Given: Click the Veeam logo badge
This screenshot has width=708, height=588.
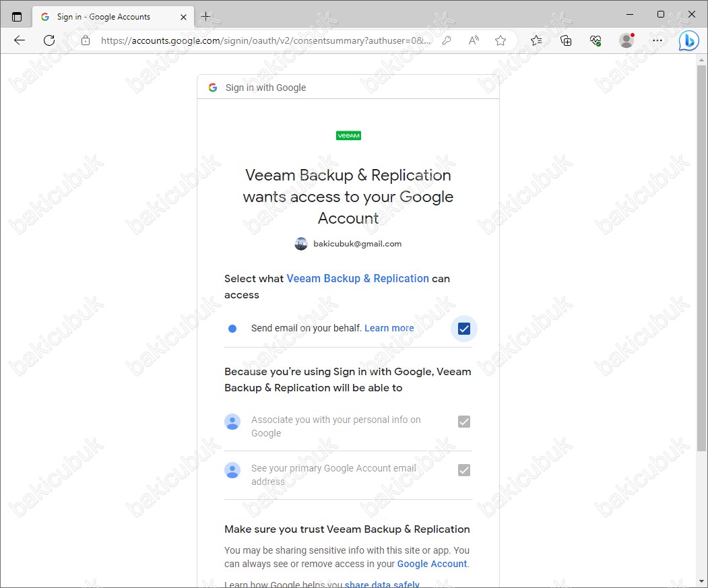Looking at the screenshot, I should [x=348, y=135].
